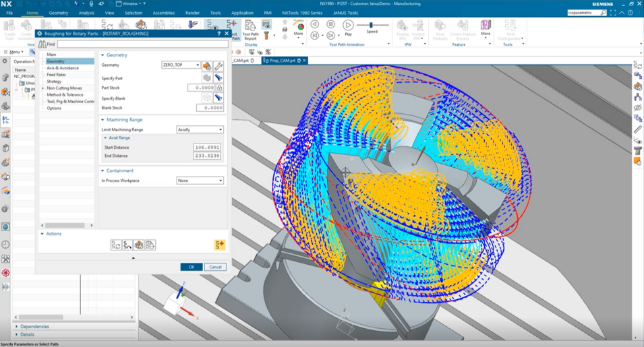Open the ZERO_TOP Geometry dropdown
This screenshot has width=644, height=347.
(181, 65)
